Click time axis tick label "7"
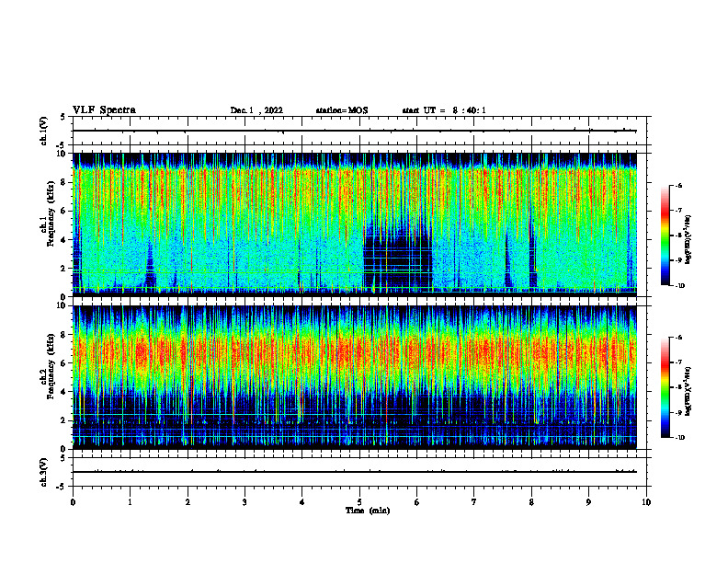The width and height of the screenshot is (728, 563). tap(474, 502)
